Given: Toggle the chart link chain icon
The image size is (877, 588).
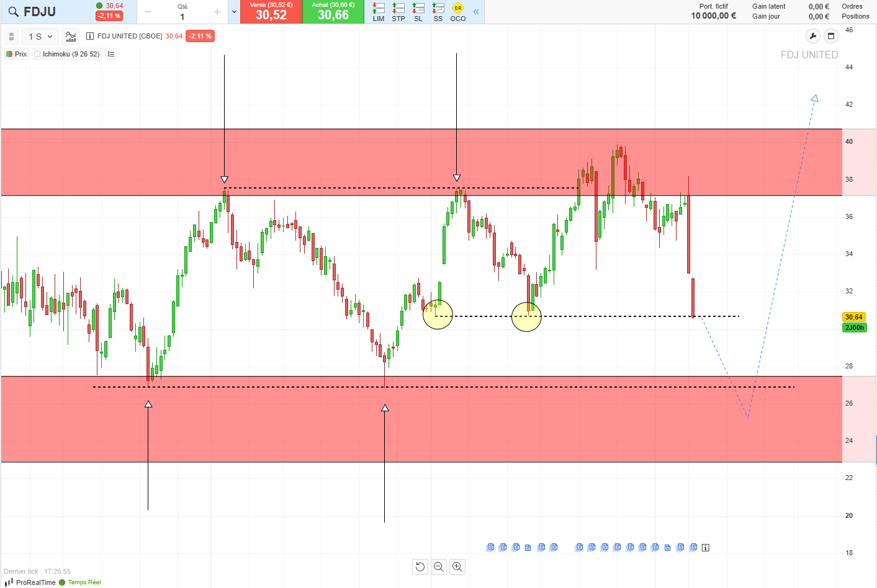Looking at the screenshot, I should coord(12,37).
